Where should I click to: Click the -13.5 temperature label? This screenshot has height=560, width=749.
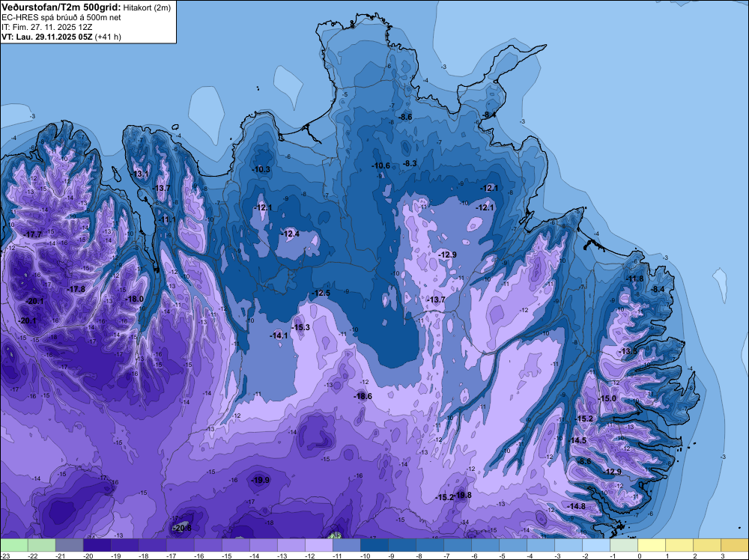tap(627, 351)
